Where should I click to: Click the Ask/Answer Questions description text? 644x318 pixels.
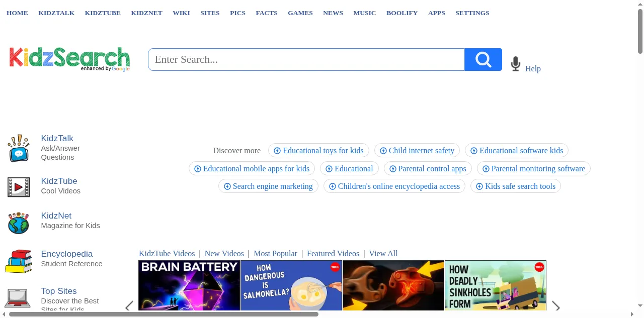point(60,153)
